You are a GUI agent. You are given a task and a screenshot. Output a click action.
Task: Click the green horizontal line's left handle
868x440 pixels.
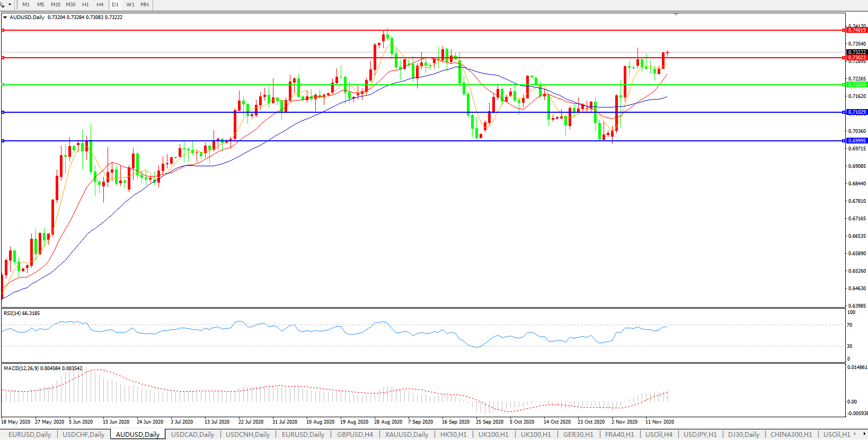pyautogui.click(x=3, y=85)
